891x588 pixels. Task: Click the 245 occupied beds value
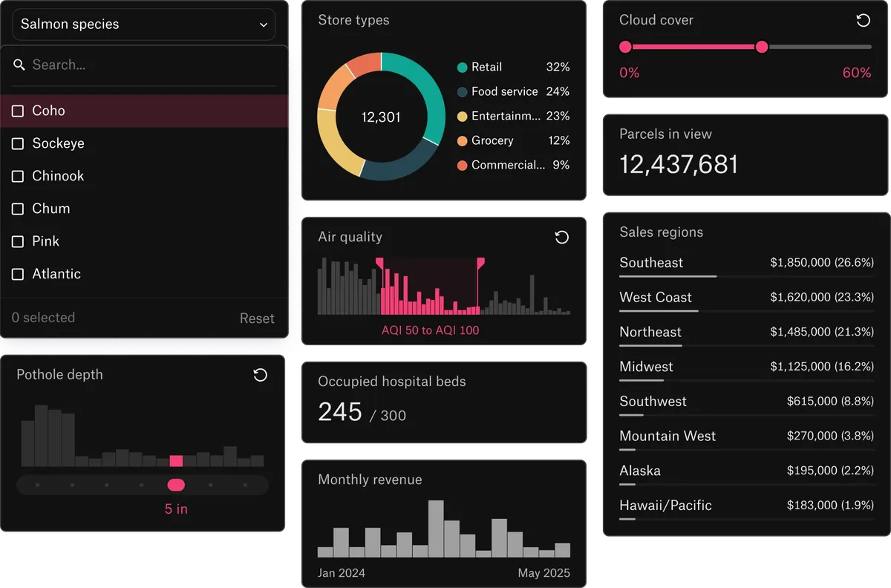click(x=340, y=412)
